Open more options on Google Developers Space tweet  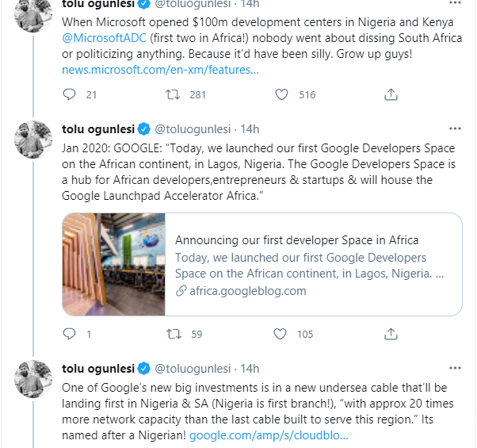pyautogui.click(x=455, y=128)
